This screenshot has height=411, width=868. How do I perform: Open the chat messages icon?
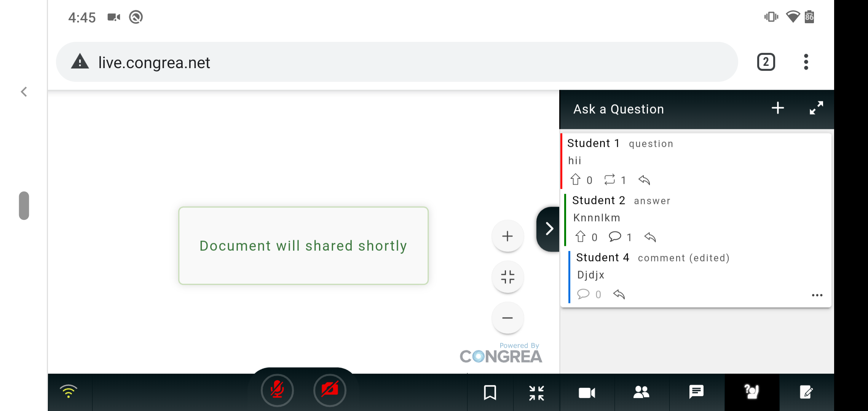click(x=696, y=392)
